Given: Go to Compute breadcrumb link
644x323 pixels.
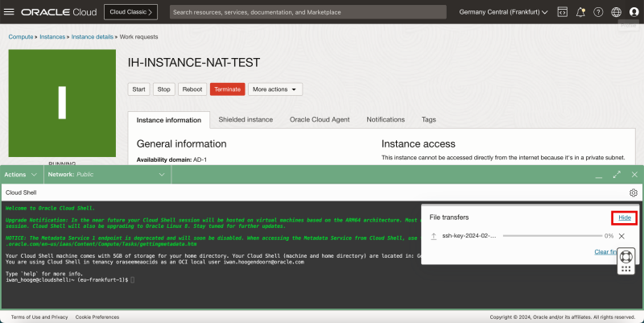Looking at the screenshot, I should click(21, 36).
